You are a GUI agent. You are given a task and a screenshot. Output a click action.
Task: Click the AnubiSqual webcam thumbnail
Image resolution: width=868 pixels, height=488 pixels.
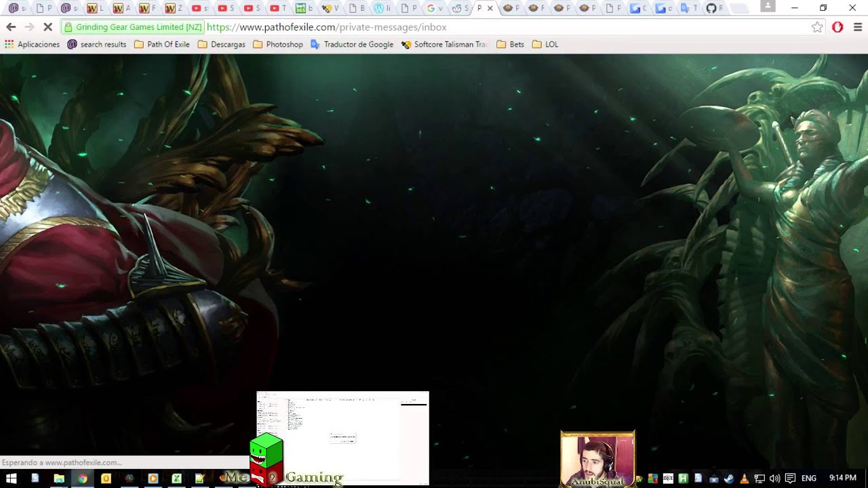[x=597, y=459]
